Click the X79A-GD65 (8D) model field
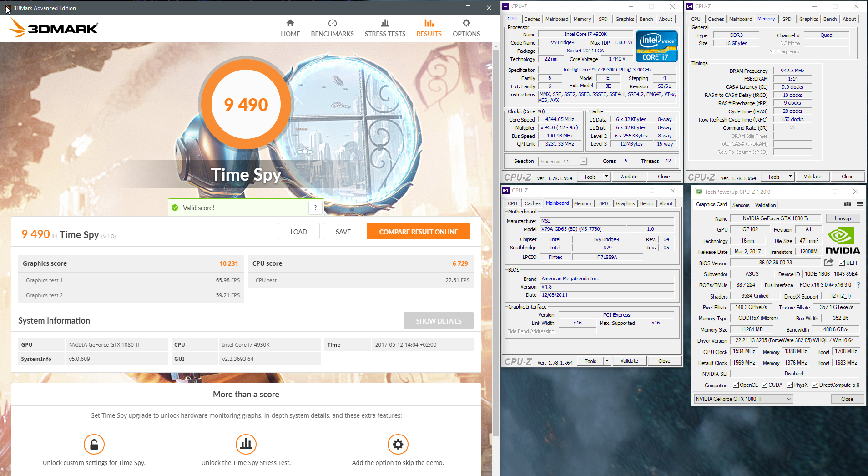This screenshot has height=476, width=868. coord(582,229)
